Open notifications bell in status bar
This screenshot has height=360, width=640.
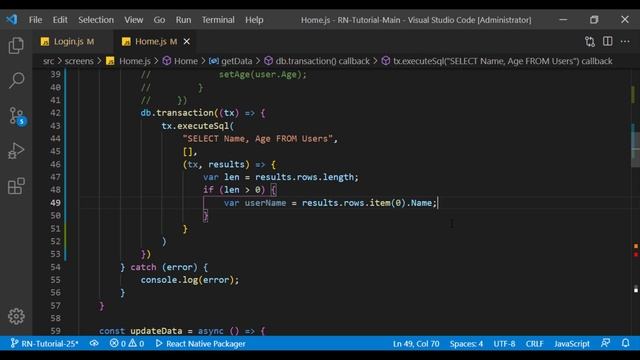[625, 344]
